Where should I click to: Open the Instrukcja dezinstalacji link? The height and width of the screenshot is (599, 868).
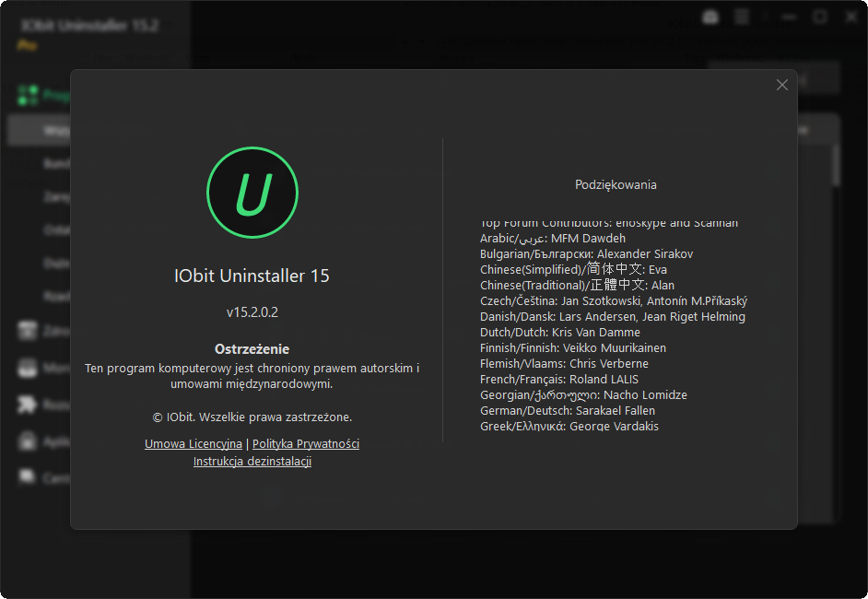(x=252, y=461)
